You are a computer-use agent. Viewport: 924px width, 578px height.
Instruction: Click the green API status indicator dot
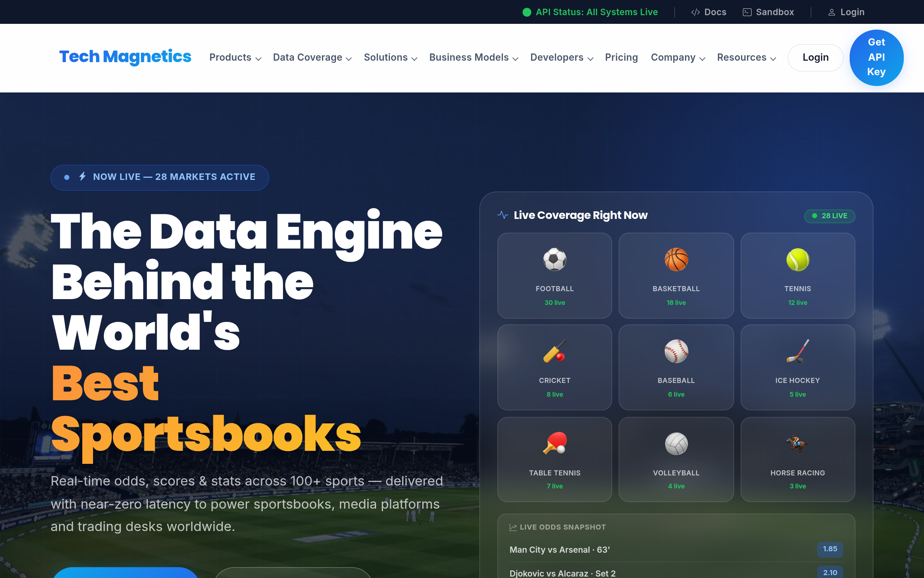tap(527, 12)
